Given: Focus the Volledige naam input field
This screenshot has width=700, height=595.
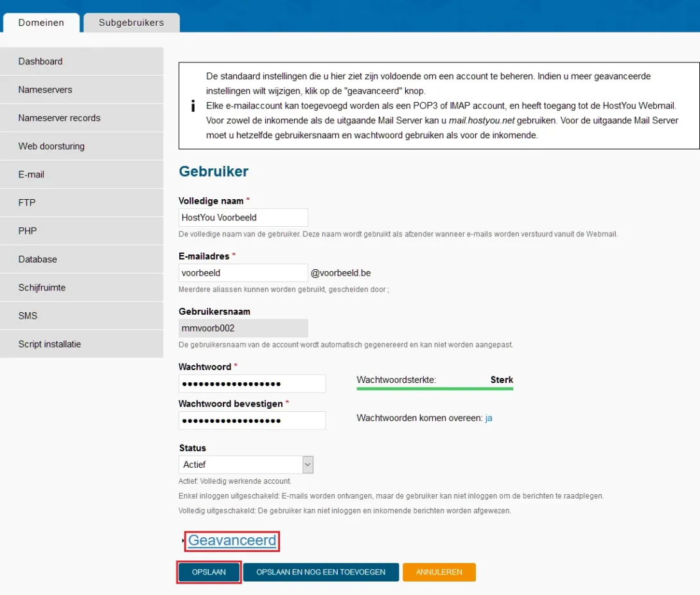Looking at the screenshot, I should click(x=243, y=218).
